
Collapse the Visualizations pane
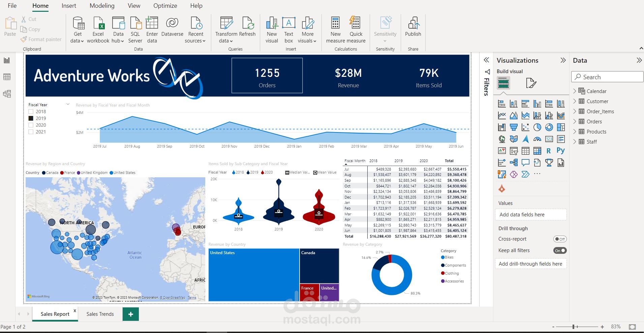click(x=563, y=60)
